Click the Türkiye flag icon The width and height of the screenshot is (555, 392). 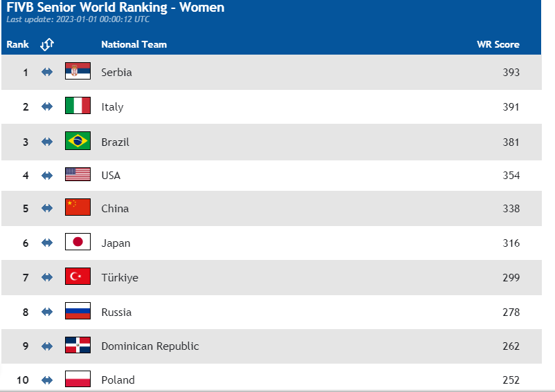point(78,277)
